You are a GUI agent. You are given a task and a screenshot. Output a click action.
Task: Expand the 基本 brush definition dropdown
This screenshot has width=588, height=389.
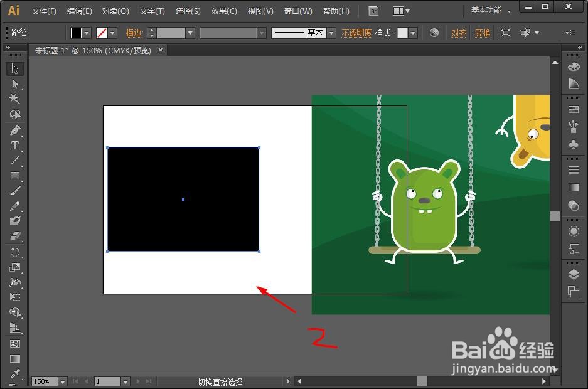pos(331,33)
